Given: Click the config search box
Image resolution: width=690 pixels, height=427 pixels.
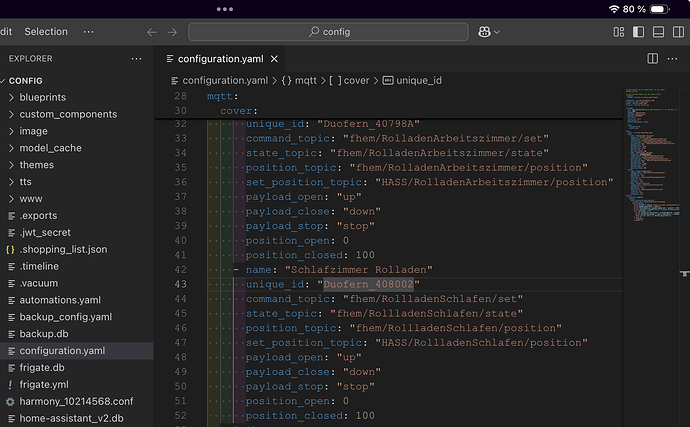Looking at the screenshot, I should pos(328,32).
